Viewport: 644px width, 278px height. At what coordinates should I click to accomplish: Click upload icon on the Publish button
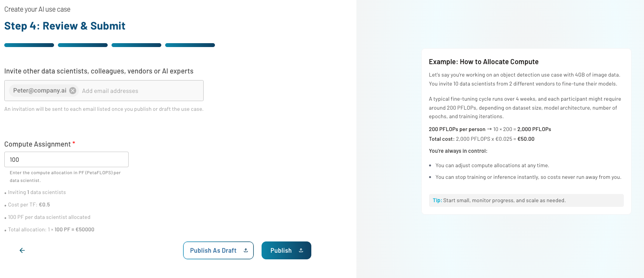[x=301, y=250]
